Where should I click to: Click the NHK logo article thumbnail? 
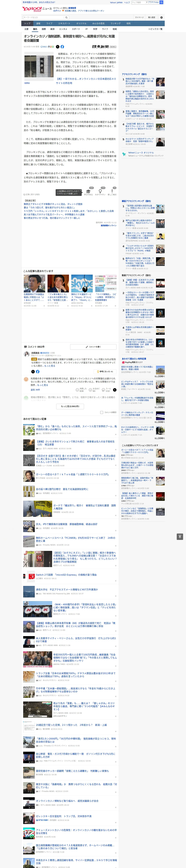coord(38,609)
